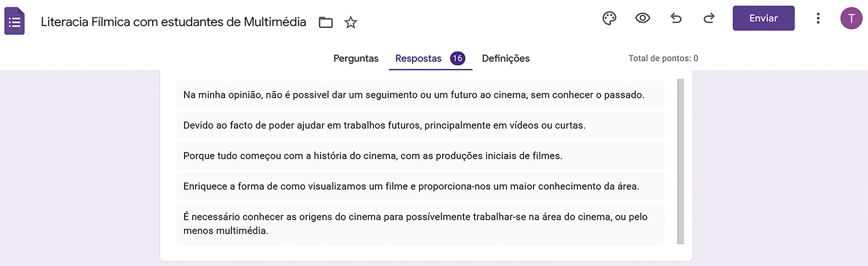Select the response starting "Devido ao facto"
Screen dimensions: 868x266
click(x=384, y=125)
